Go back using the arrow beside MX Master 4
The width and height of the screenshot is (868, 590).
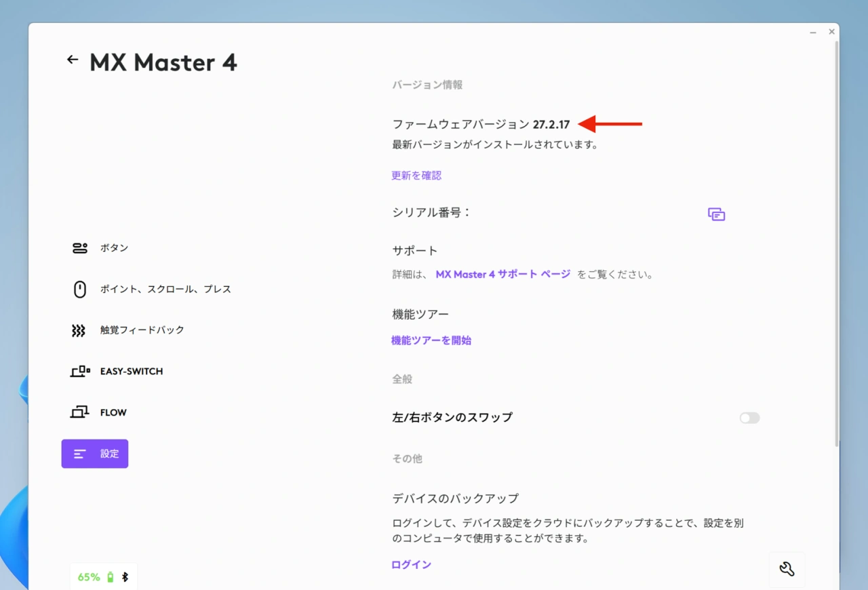tap(73, 60)
